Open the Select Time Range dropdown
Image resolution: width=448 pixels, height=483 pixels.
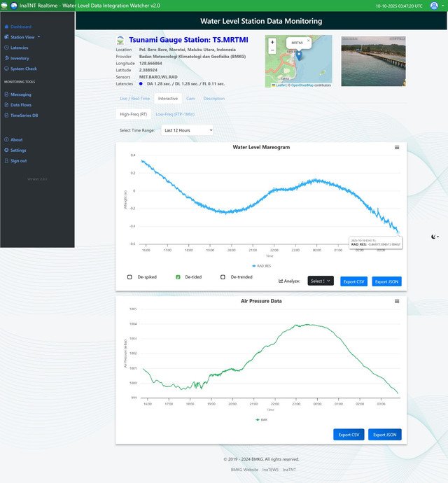point(186,129)
